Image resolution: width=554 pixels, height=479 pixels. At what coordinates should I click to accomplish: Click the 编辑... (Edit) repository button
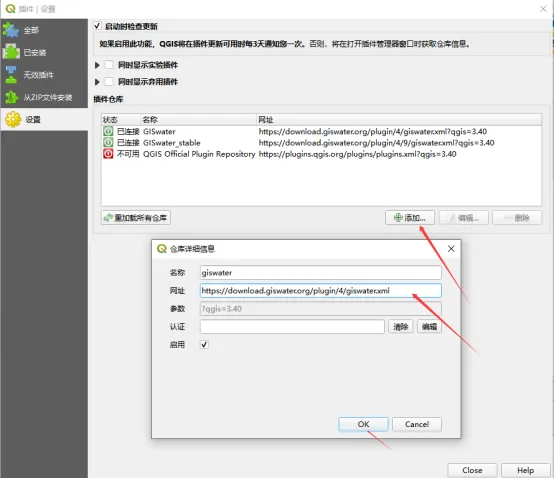click(464, 218)
